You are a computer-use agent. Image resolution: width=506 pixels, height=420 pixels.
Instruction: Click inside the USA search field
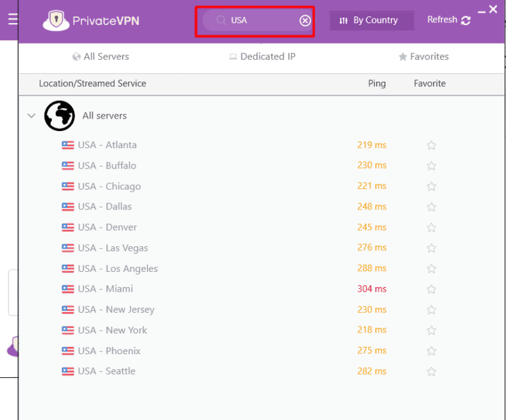click(x=264, y=20)
